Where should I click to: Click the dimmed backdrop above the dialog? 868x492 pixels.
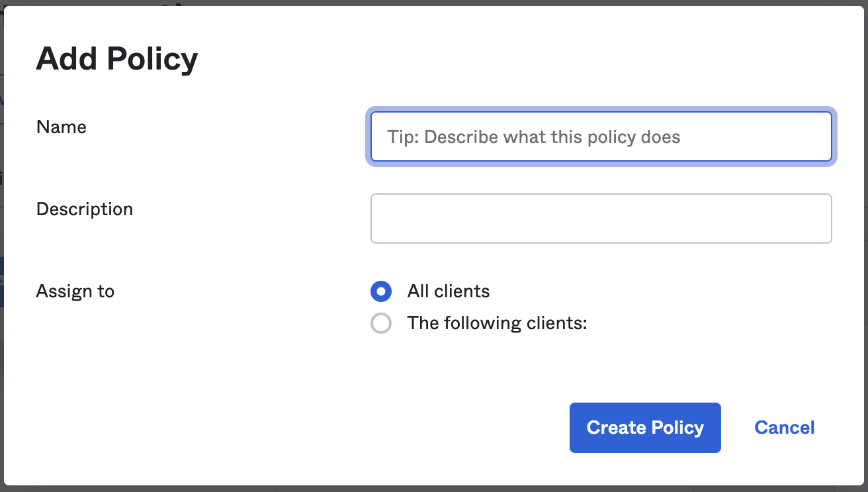pyautogui.click(x=434, y=3)
